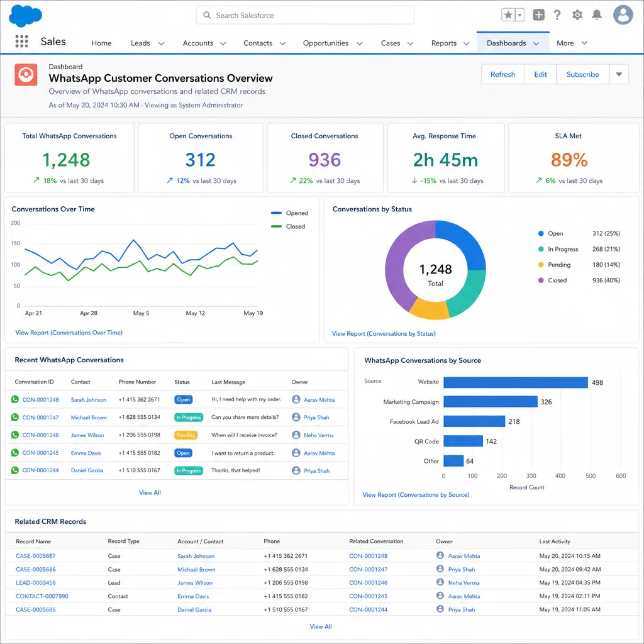Image resolution: width=644 pixels, height=644 pixels.
Task: Click the Pending status badge
Action: [186, 435]
